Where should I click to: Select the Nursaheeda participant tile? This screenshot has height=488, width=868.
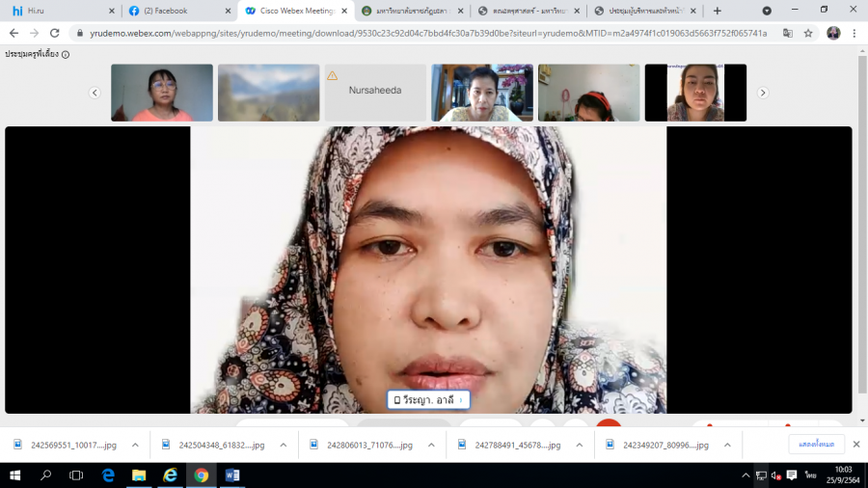375,93
